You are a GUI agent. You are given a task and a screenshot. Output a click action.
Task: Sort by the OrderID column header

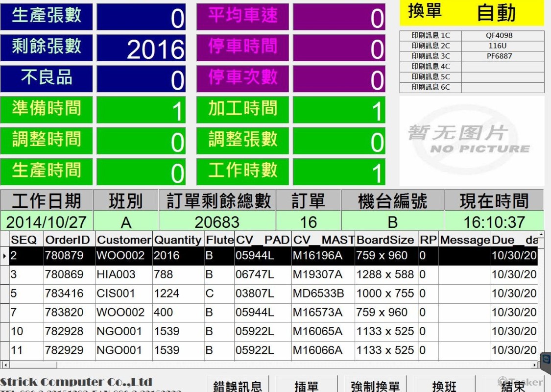pos(68,240)
